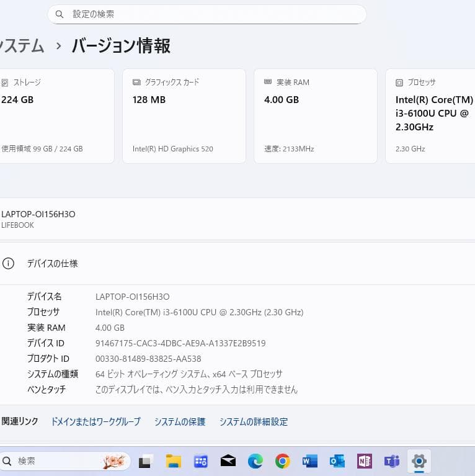Image resolution: width=475 pixels, height=476 pixels.
Task: Open the プロセッサ i3-6100U card
Action: click(430, 116)
